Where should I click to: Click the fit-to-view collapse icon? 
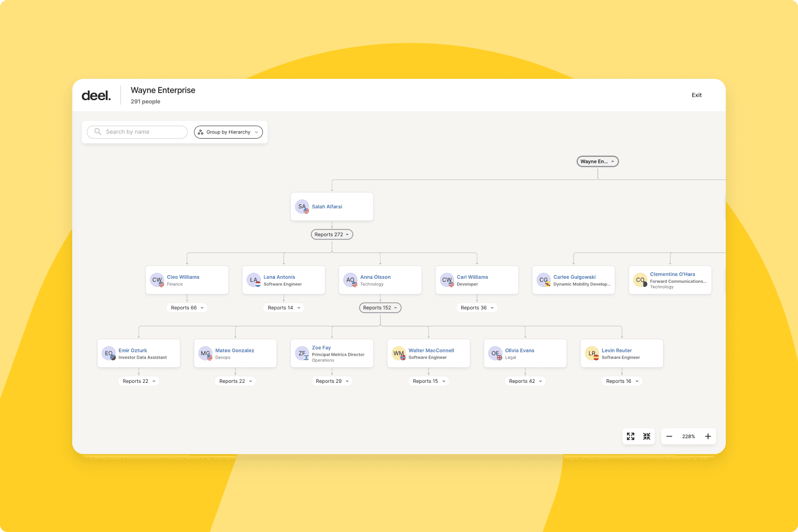pyautogui.click(x=646, y=436)
